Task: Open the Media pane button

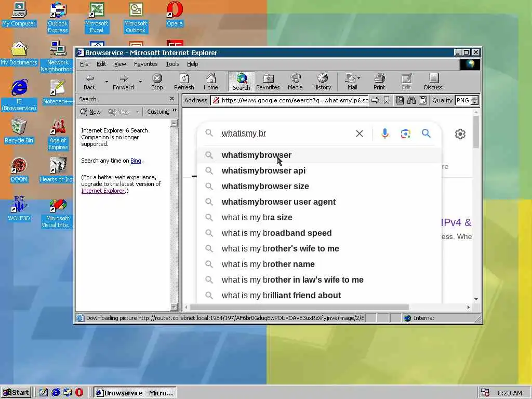Action: click(x=295, y=82)
